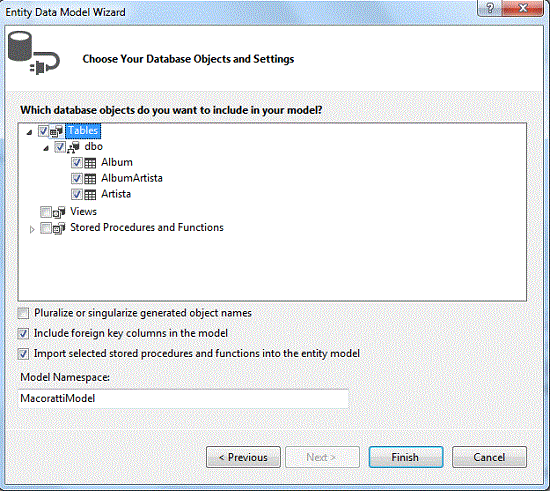This screenshot has height=491, width=550.
Task: Uncheck the Album table checkbox
Action: (x=76, y=163)
